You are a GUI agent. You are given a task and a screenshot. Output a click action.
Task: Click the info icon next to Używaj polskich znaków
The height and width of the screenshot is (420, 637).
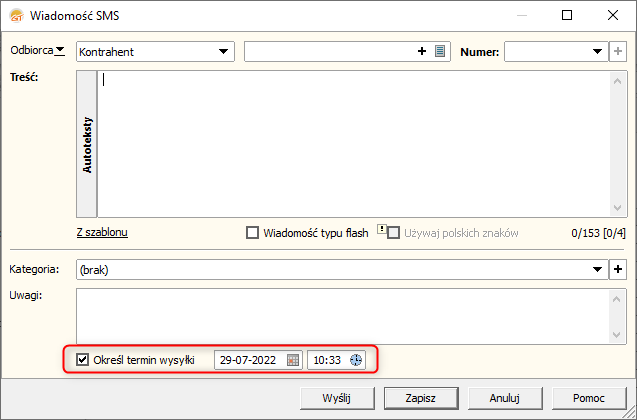tap(381, 229)
